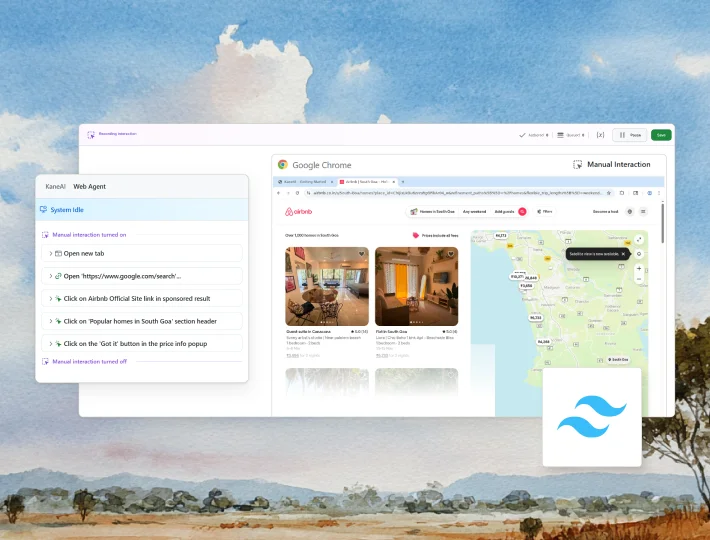Switch to the KaneAI Getting Started tab

[304, 182]
